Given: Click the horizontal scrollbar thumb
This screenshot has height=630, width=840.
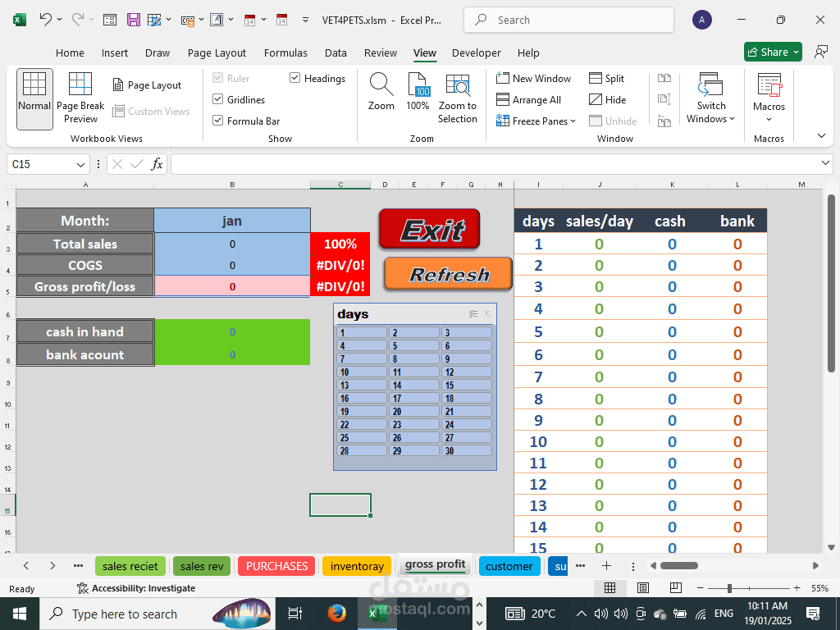Looking at the screenshot, I should [678, 566].
